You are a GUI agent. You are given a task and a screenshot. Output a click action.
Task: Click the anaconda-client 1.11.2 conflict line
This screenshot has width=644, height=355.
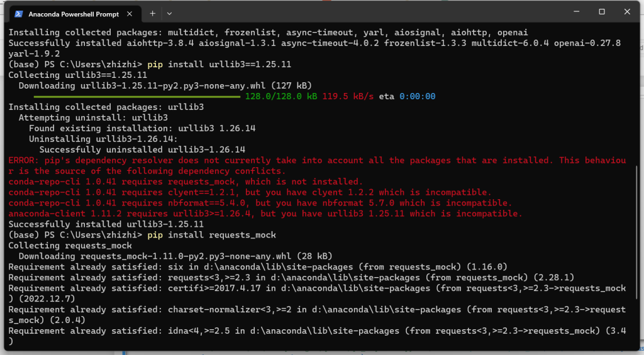(265, 214)
